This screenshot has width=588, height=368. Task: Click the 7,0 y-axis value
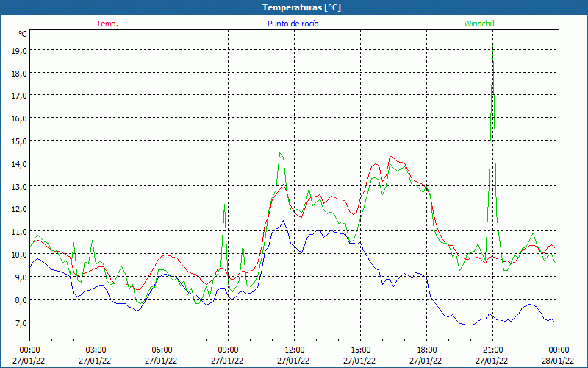click(21, 322)
